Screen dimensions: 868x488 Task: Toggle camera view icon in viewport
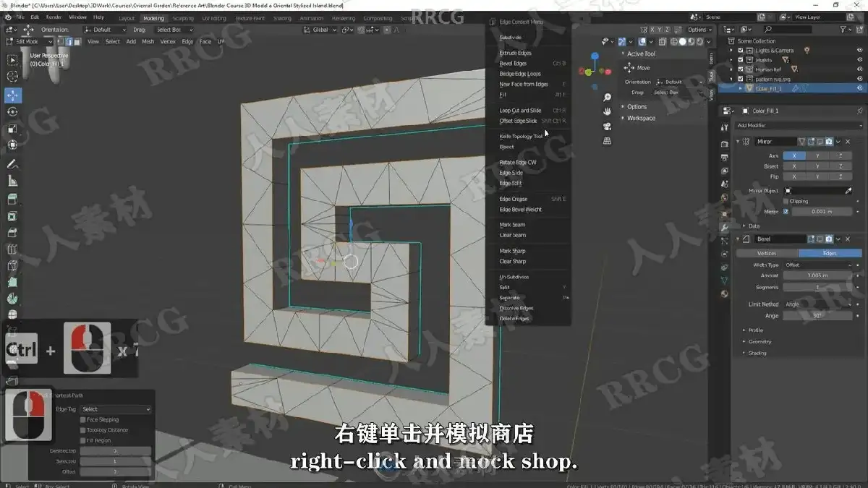coord(608,126)
